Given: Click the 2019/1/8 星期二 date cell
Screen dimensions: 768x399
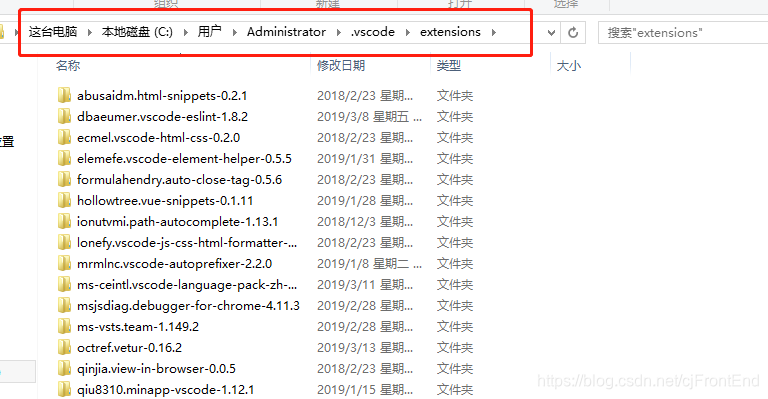Looking at the screenshot, I should tap(369, 264).
